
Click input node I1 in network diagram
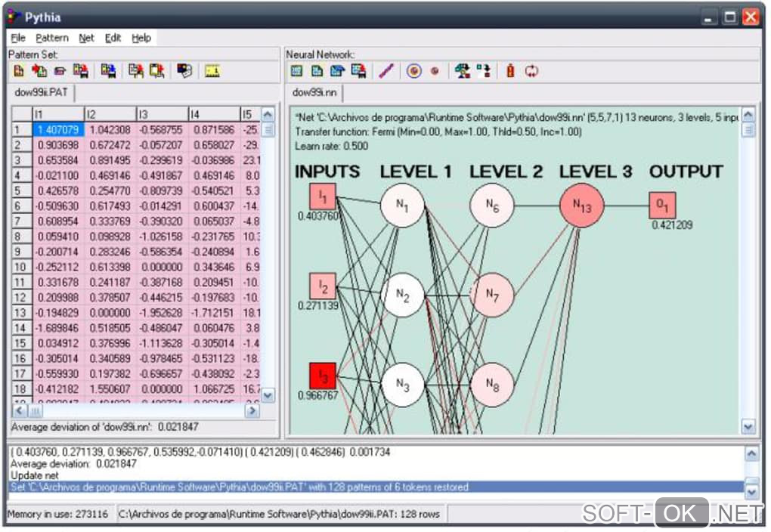tap(323, 196)
